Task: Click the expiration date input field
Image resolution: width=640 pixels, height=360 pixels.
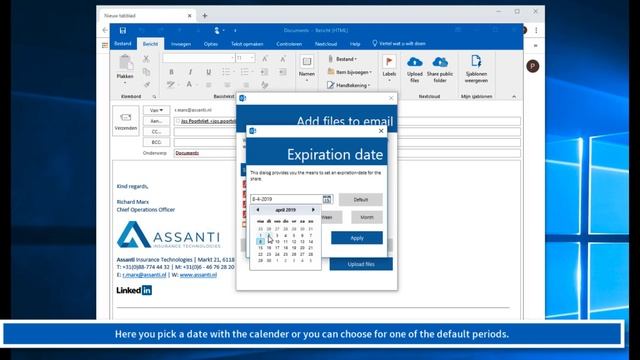Action: 286,199
